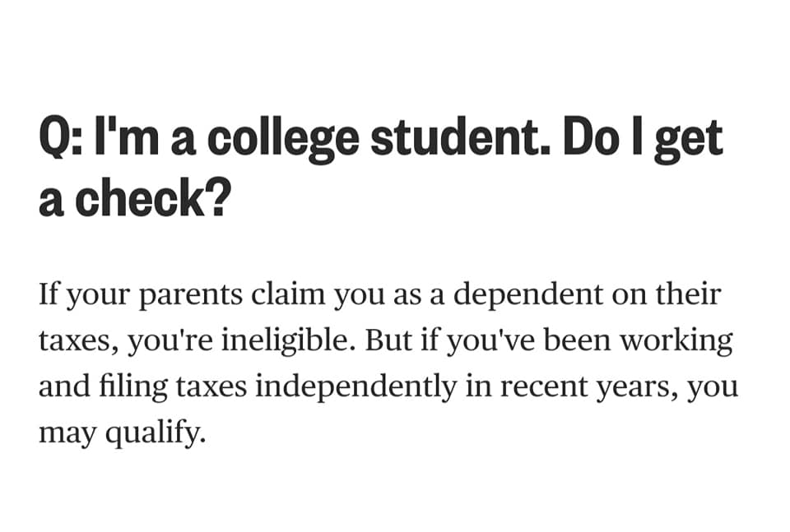Click the word "their" in the first line

[686, 294]
